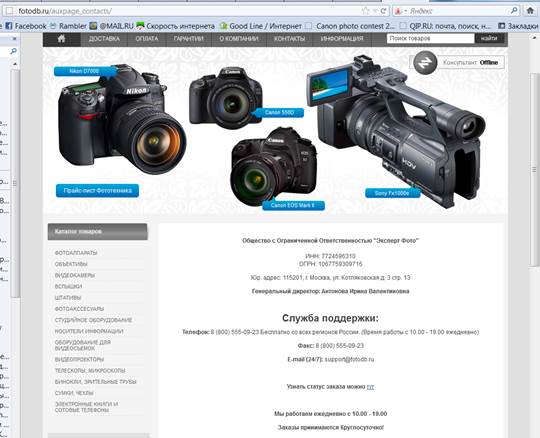Select the КОНТАКТЫ menu item

pos(289,39)
